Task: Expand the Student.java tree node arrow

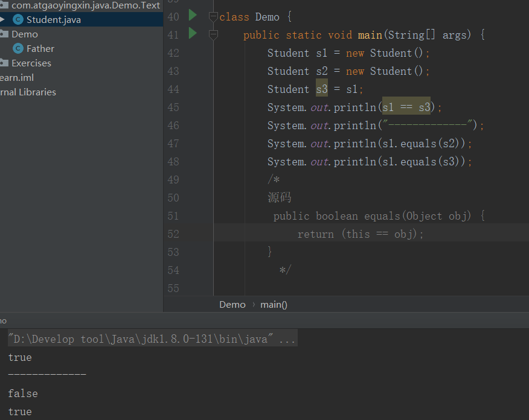Action: pyautogui.click(x=2, y=19)
